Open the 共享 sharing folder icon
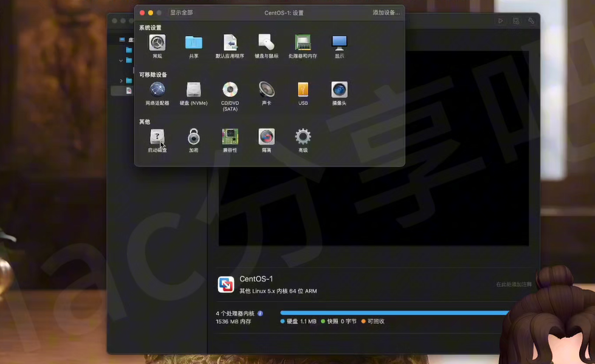The height and width of the screenshot is (364, 595). coord(193,43)
